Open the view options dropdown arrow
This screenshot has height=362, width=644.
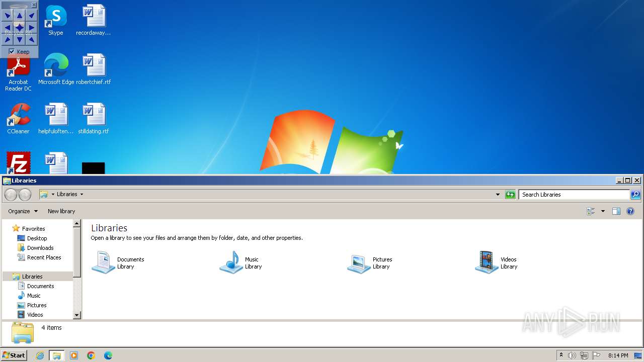click(x=603, y=211)
